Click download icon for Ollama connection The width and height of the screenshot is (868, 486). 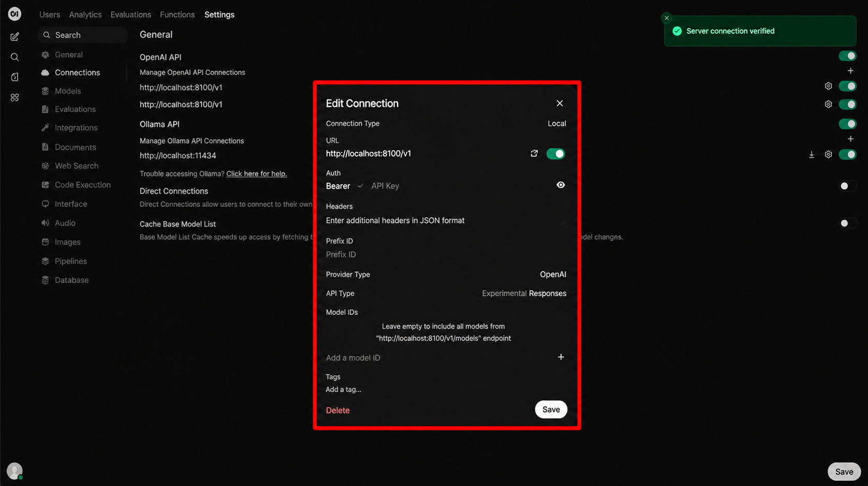coord(812,154)
